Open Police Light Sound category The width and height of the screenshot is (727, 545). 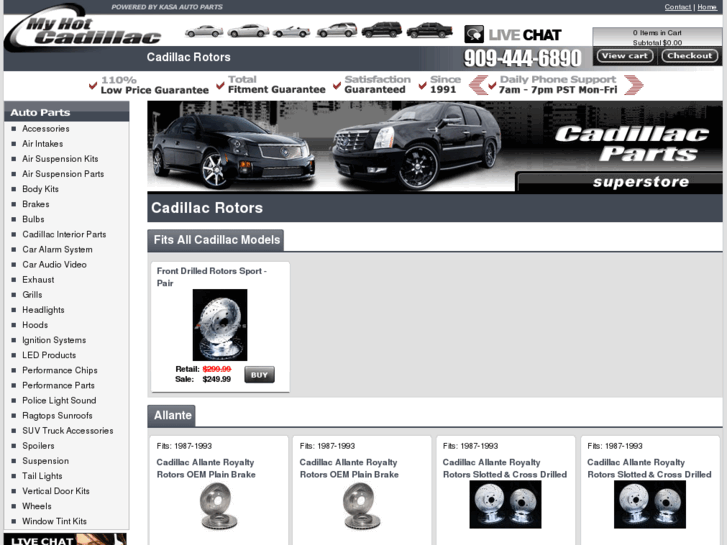click(x=59, y=401)
